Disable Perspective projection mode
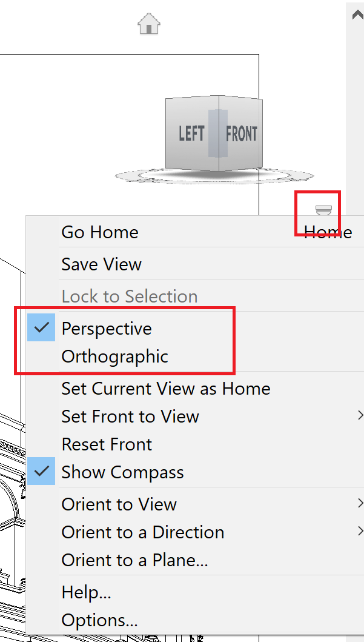Image resolution: width=364 pixels, height=642 pixels. coord(107,328)
